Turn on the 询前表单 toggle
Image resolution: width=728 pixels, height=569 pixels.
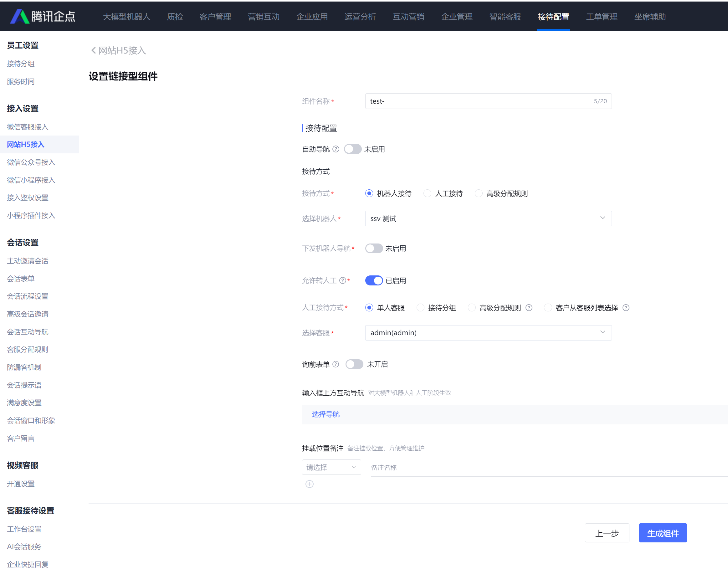(354, 364)
